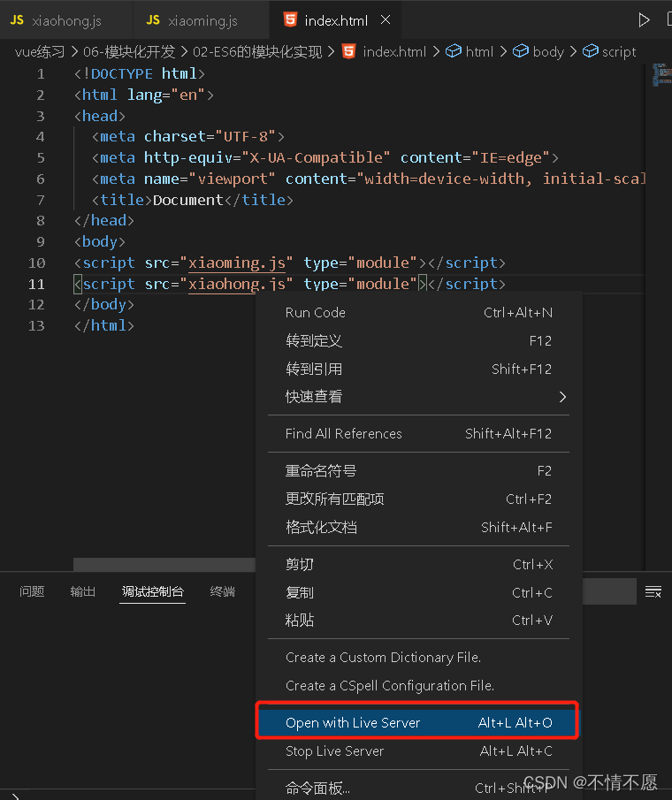The width and height of the screenshot is (672, 800).
Task: Click line number 11 in the gutter
Action: click(x=37, y=284)
